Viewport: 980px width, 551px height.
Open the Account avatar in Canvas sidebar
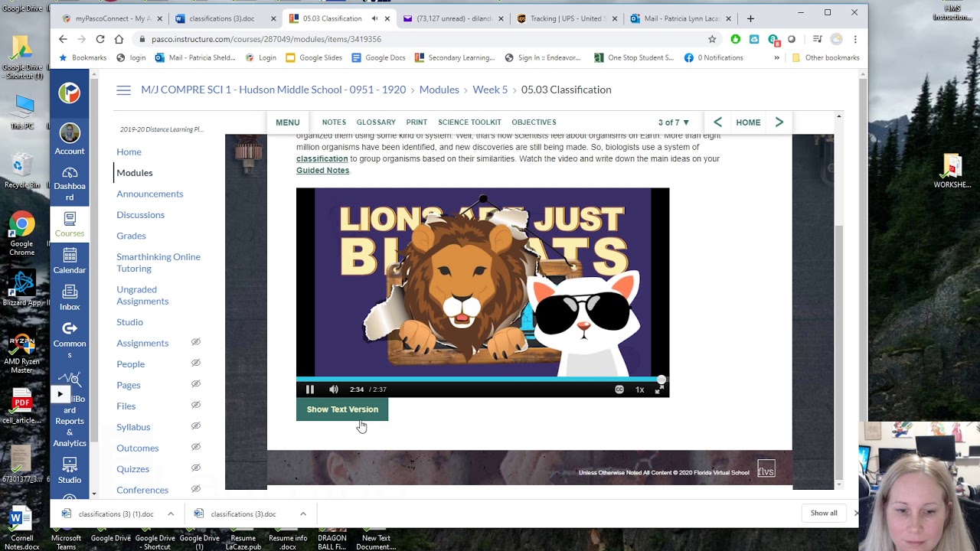point(70,139)
